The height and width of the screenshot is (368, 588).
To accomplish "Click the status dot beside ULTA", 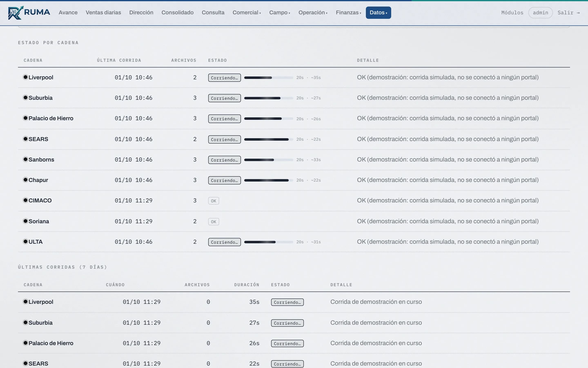I will click(25, 242).
